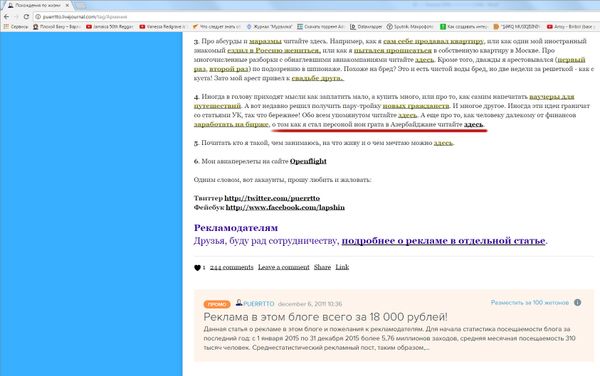Screen dimensions: 600x376
Task: Open the Sputnik Микрофон bookmark
Action: 410,27
